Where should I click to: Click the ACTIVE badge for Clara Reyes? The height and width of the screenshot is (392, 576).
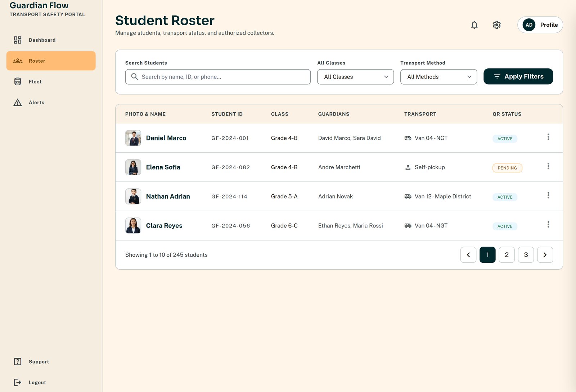[x=505, y=226]
